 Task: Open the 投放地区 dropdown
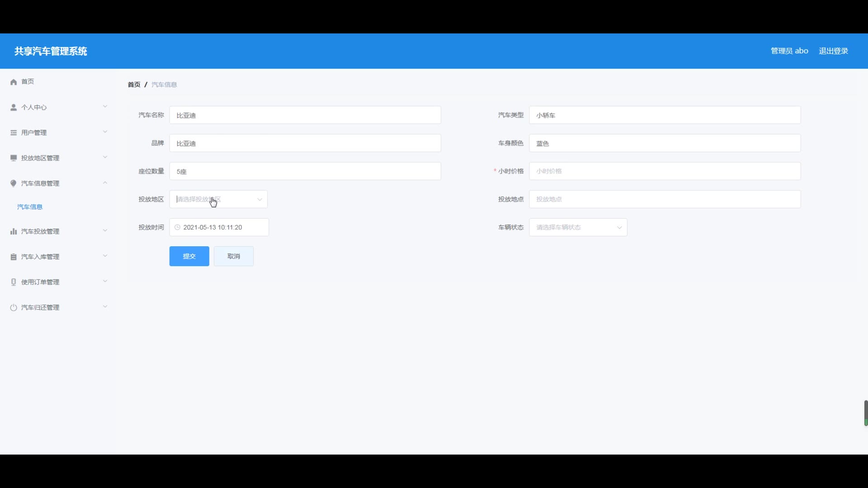(x=218, y=199)
